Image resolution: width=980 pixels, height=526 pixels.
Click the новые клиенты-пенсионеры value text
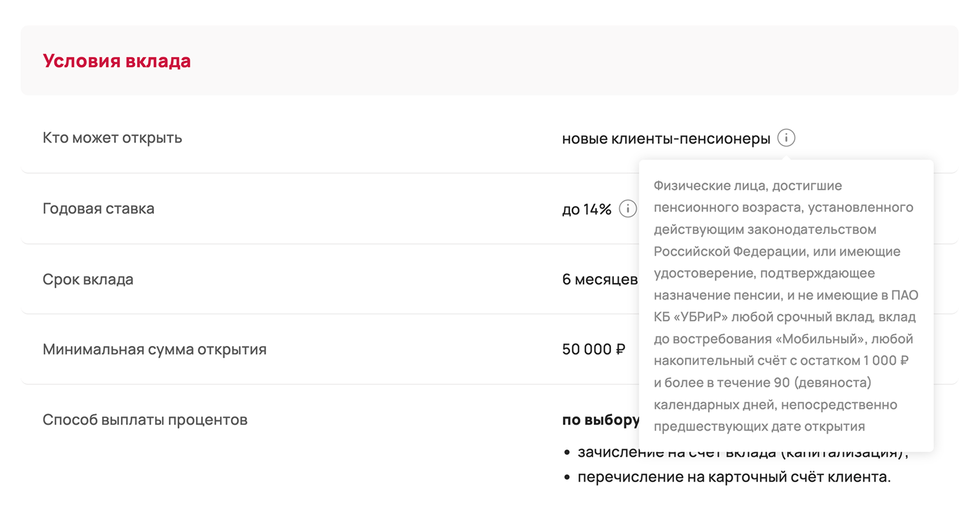(666, 139)
